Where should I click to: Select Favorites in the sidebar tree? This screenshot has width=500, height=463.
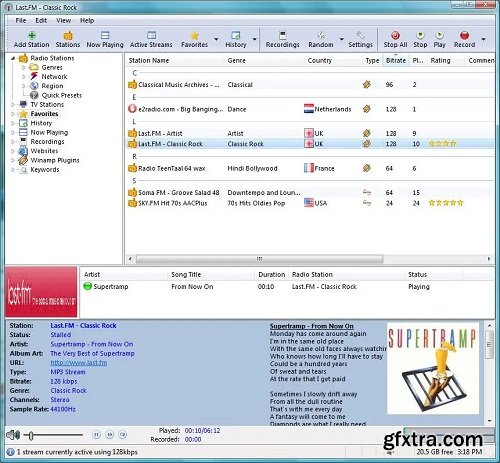[x=44, y=114]
